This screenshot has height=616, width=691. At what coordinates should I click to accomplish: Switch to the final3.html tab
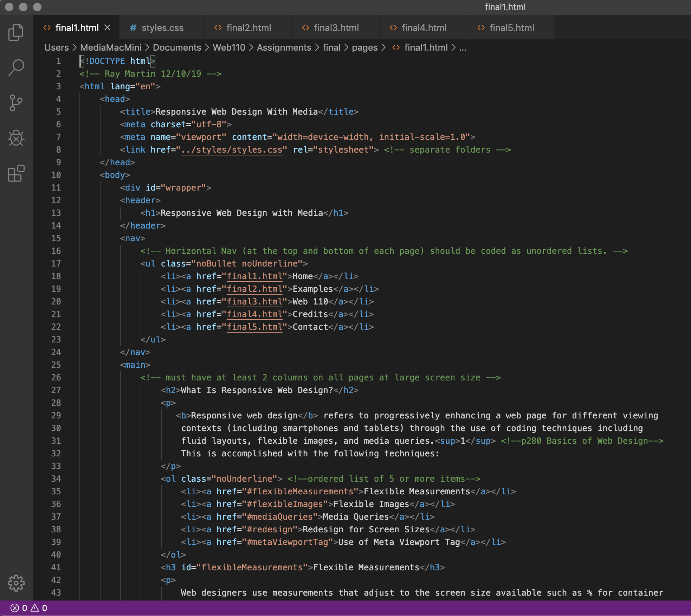tap(335, 27)
